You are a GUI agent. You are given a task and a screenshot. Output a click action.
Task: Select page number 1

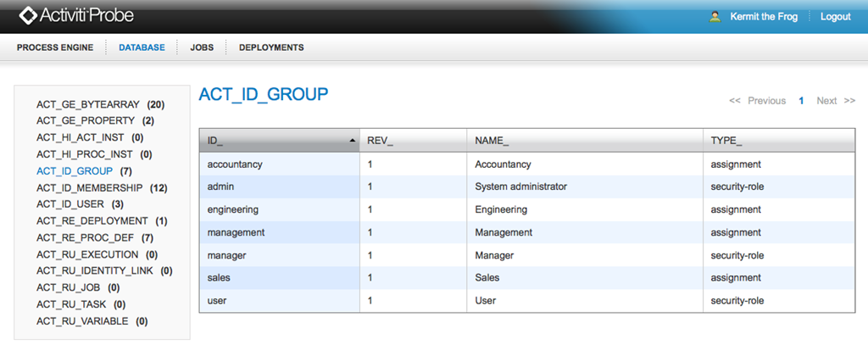[801, 101]
